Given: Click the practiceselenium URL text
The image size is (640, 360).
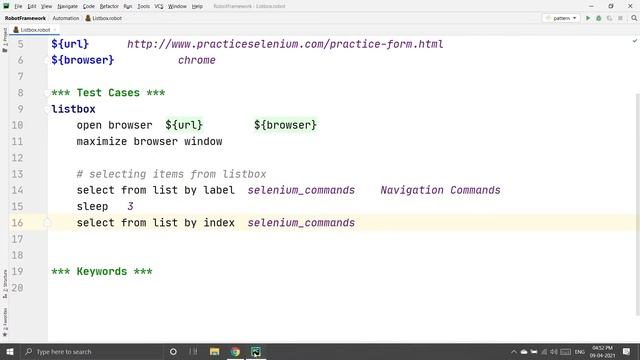Looking at the screenshot, I should coord(285,44).
